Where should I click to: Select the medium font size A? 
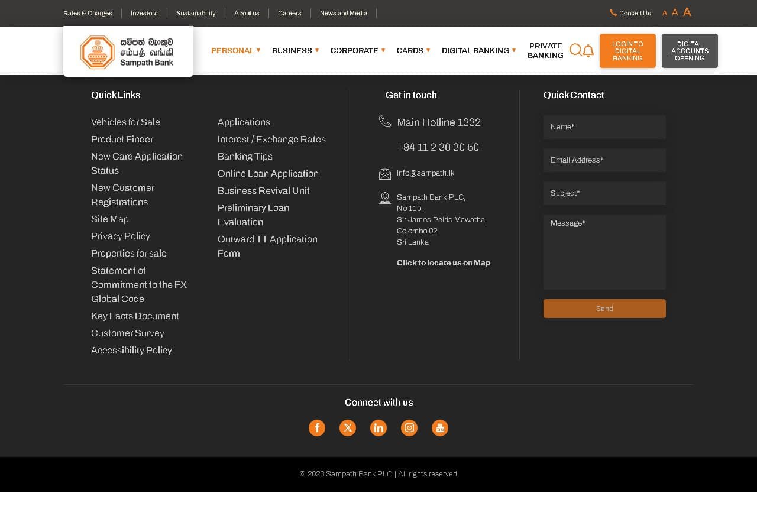coord(675,12)
